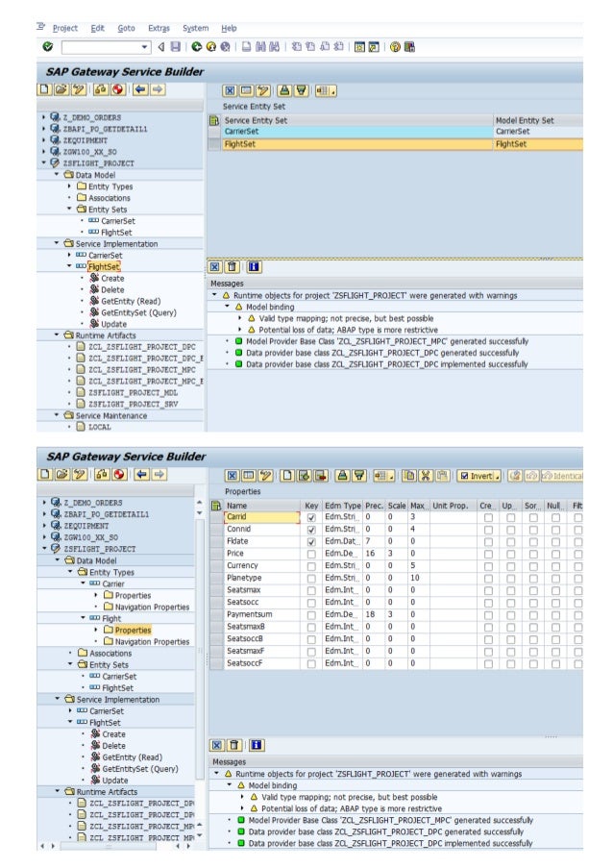
Task: Click the Append Row icon in Properties toolbar
Action: click(x=287, y=476)
